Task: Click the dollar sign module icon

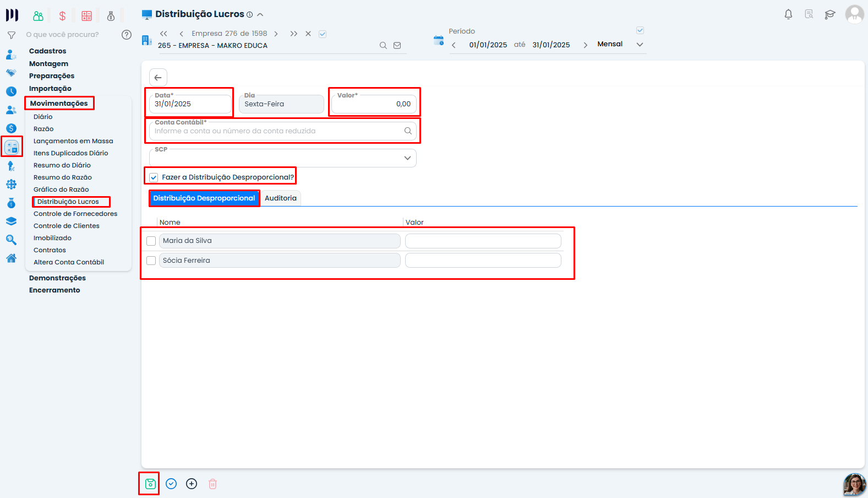Action: (62, 16)
